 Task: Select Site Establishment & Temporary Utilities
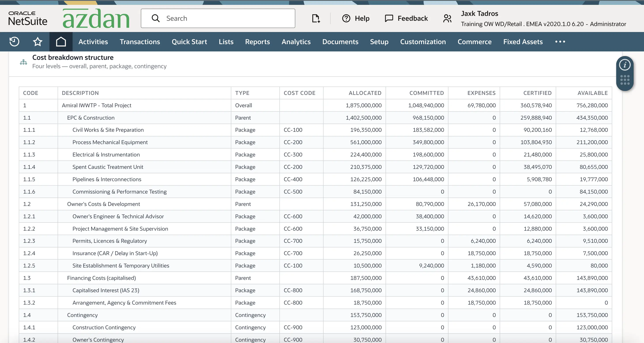click(121, 266)
